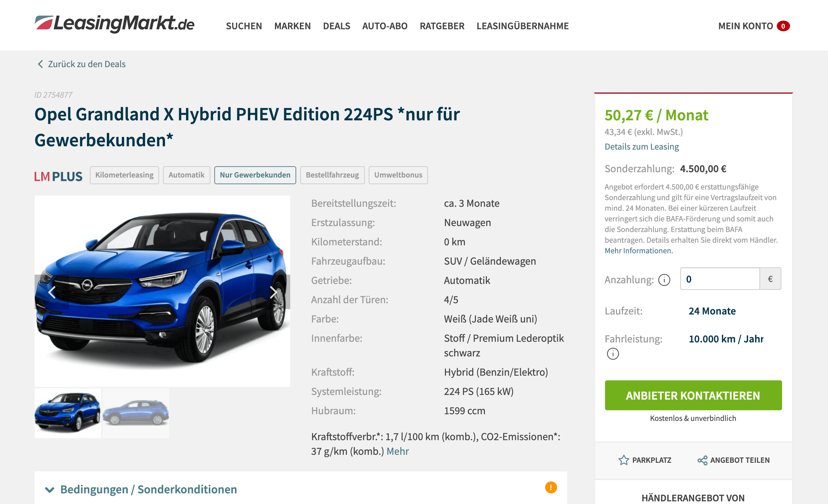Click the orange warning icon in Bedingungen
Viewport: 828px width, 504px height.
pyautogui.click(x=551, y=487)
